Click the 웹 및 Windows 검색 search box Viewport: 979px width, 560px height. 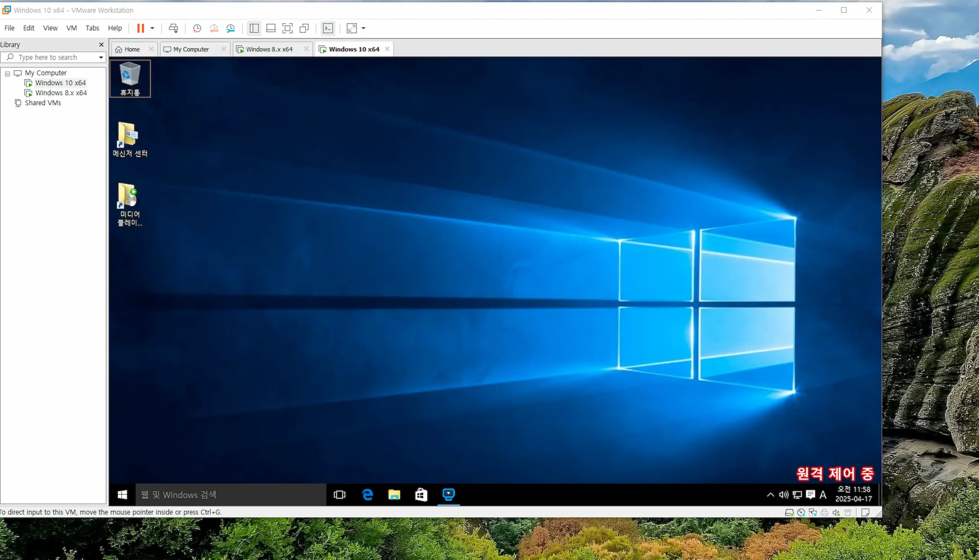pyautogui.click(x=231, y=495)
